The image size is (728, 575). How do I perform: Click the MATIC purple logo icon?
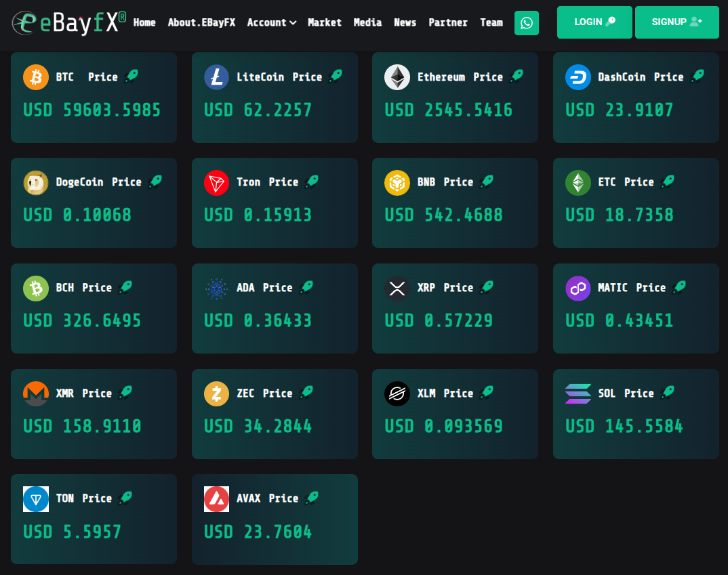(578, 289)
